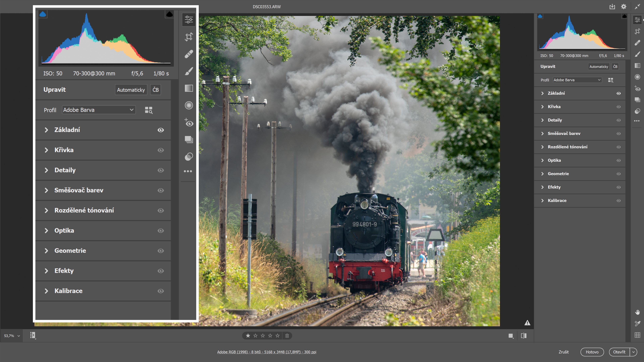Toggle Optika eye visibility in right panel
Screen dimensions: 644x362
point(619,160)
